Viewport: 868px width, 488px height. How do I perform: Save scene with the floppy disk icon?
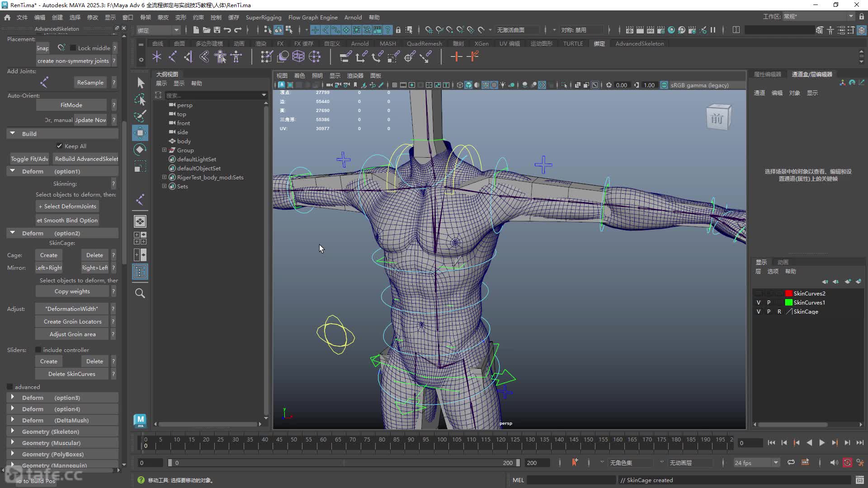coord(217,30)
